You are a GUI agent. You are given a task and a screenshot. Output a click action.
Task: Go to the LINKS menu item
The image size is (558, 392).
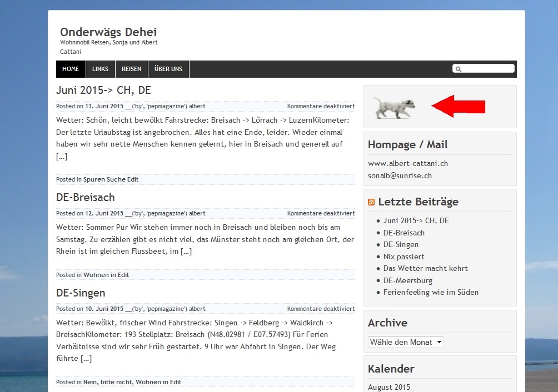101,69
